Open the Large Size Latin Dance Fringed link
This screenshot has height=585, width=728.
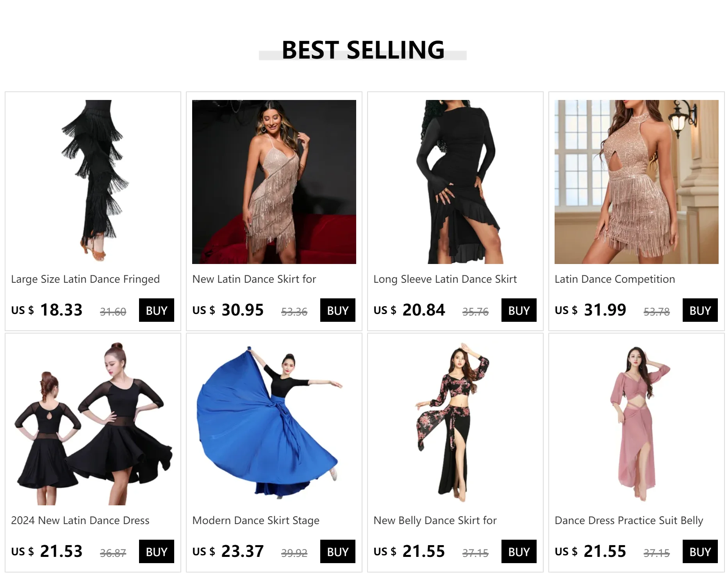(x=86, y=279)
